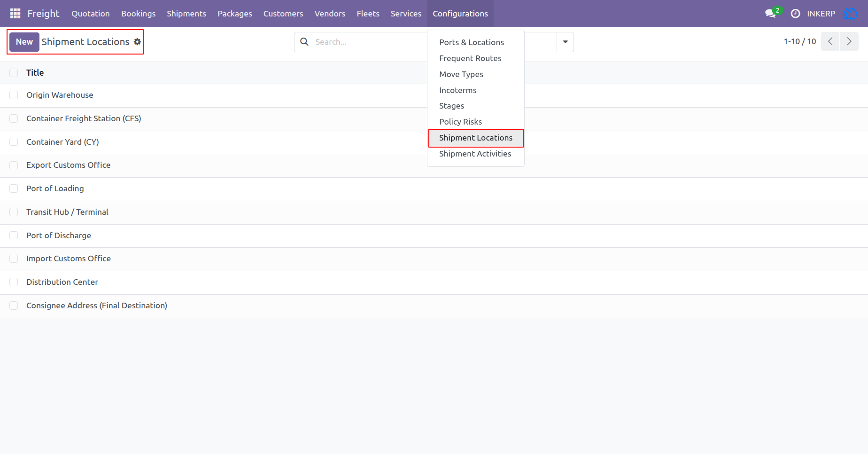The height and width of the screenshot is (454, 868).
Task: Go to the next page arrow
Action: pyautogui.click(x=849, y=41)
